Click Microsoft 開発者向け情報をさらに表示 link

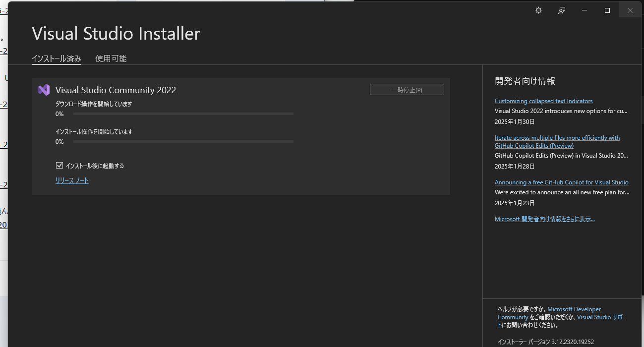(544, 219)
